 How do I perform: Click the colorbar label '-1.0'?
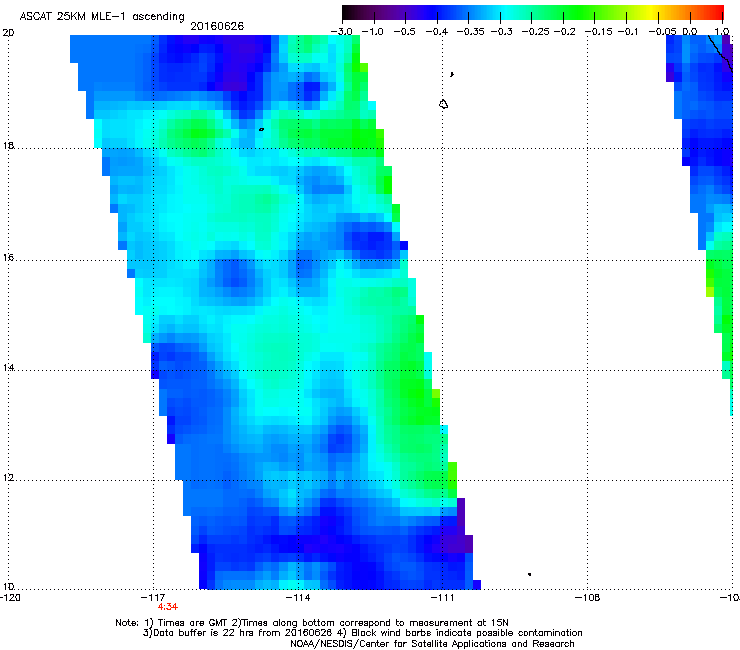(372, 32)
